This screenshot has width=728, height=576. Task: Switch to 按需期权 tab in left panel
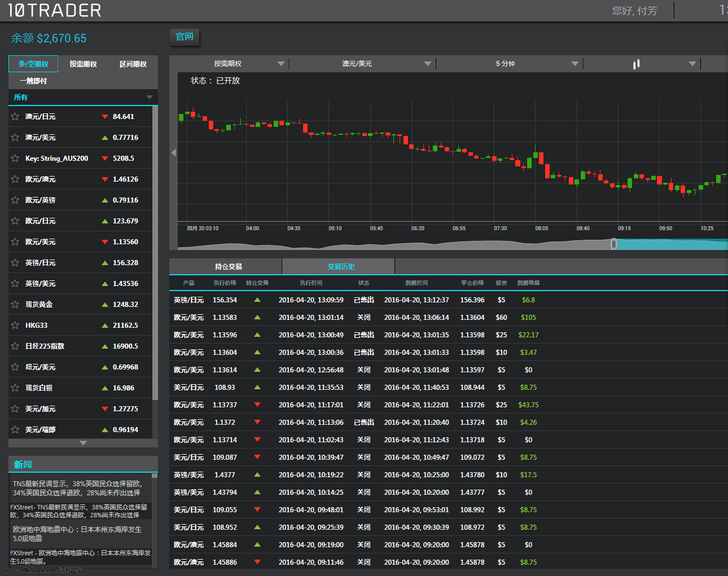[83, 64]
